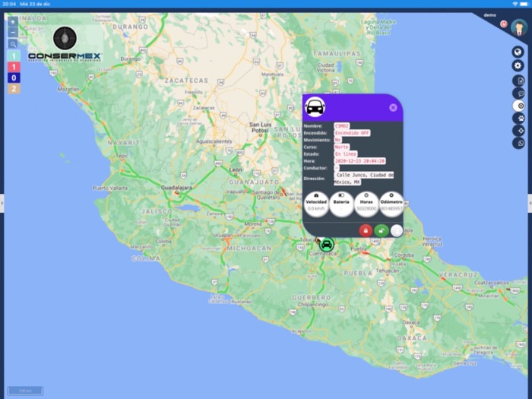The image size is (532, 399).
Task: Click the crosshair center-map button
Action: click(x=519, y=131)
